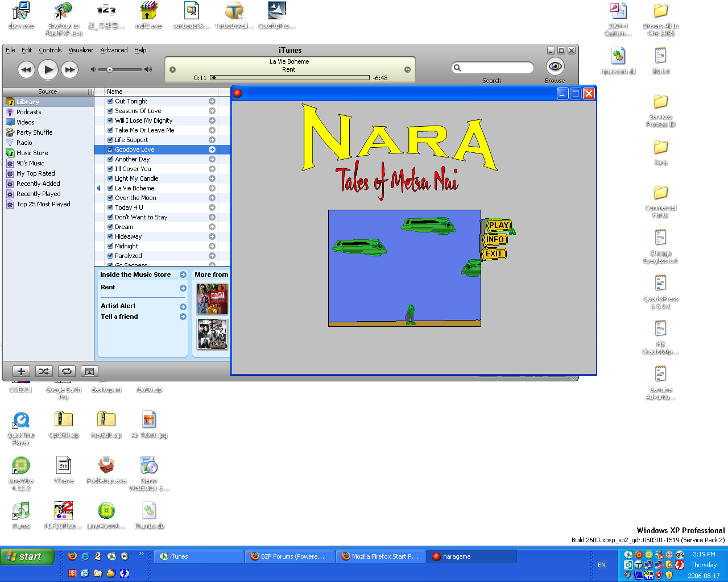Viewport: 728px width, 582px height.
Task: Click the Tell a friend link
Action: pos(119,317)
